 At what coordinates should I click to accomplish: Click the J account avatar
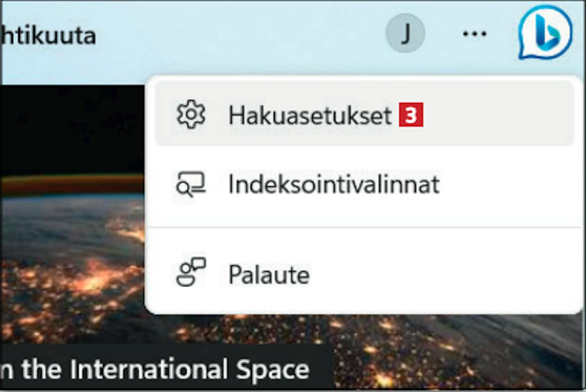[405, 33]
